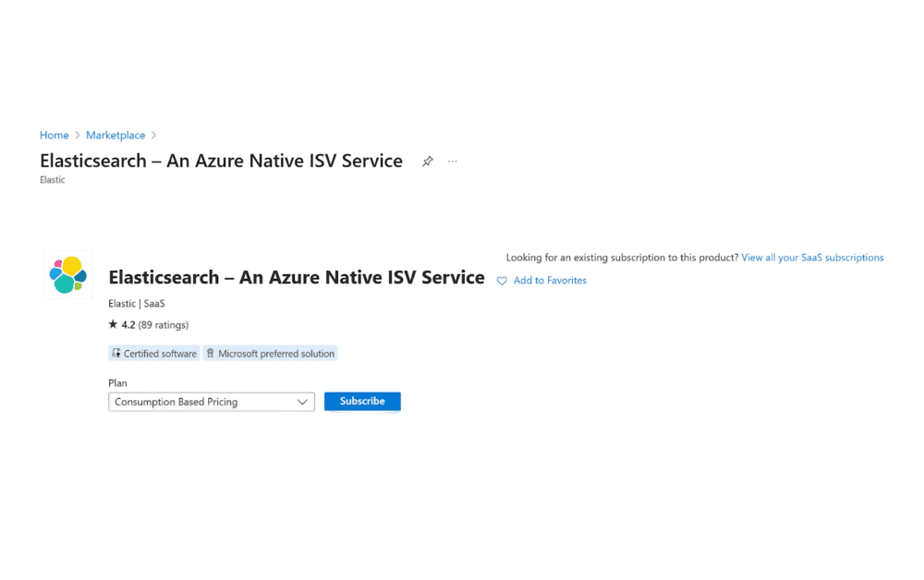Click the Microsoft preferred solution badge
Image resolution: width=924 pixels, height=580 pixels.
(270, 353)
